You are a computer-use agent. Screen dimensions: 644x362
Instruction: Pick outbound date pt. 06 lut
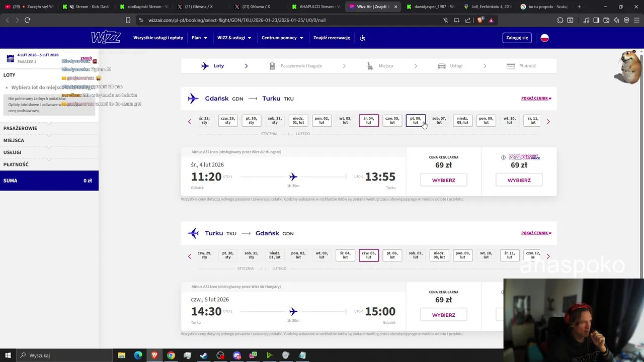(416, 121)
